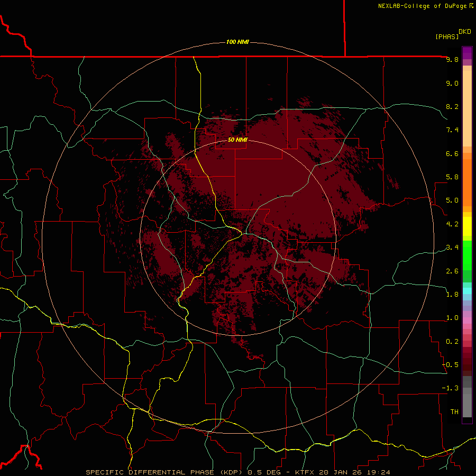Click the 4.2 scale value
Screen dimensions: 476x476
(452, 224)
